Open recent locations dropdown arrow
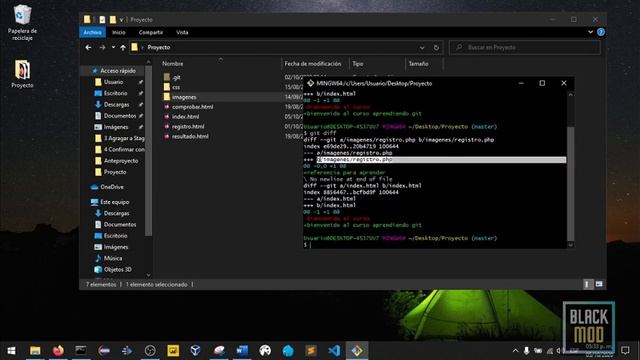The height and width of the screenshot is (360, 640). click(x=113, y=47)
